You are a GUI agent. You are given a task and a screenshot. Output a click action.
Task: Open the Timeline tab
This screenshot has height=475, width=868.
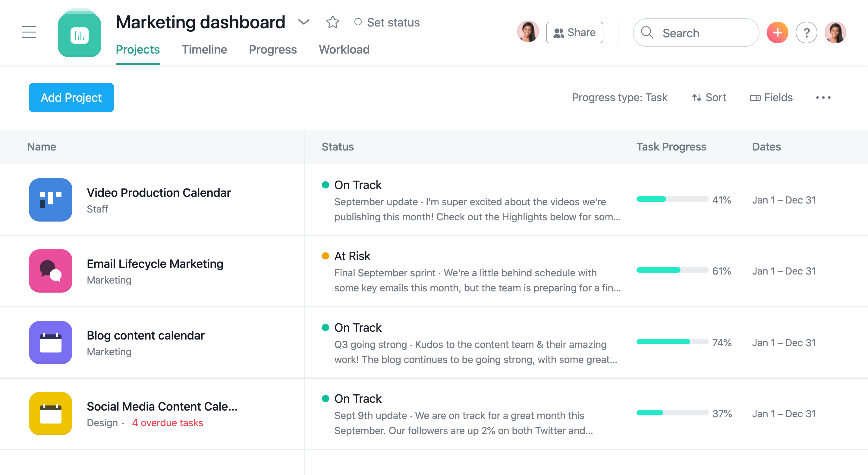click(204, 50)
